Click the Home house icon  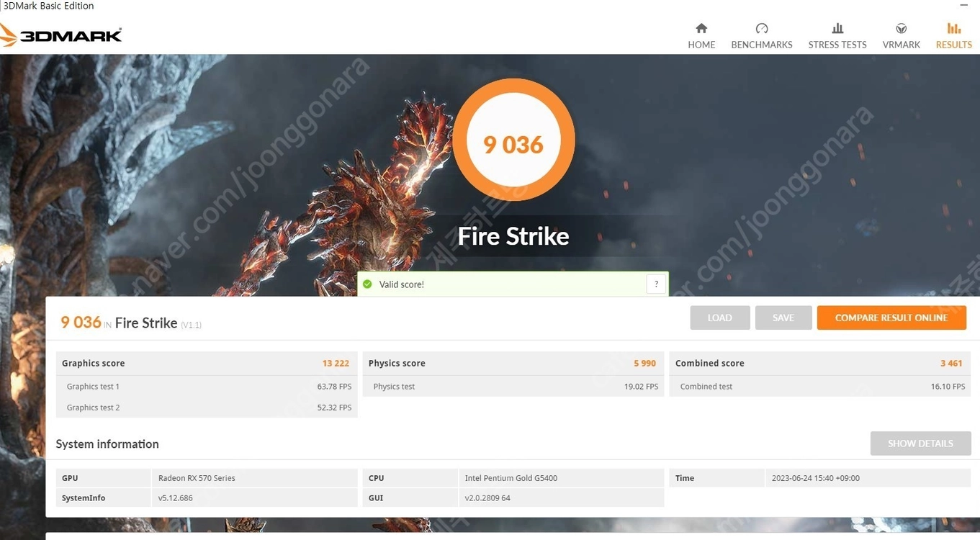pyautogui.click(x=701, y=28)
